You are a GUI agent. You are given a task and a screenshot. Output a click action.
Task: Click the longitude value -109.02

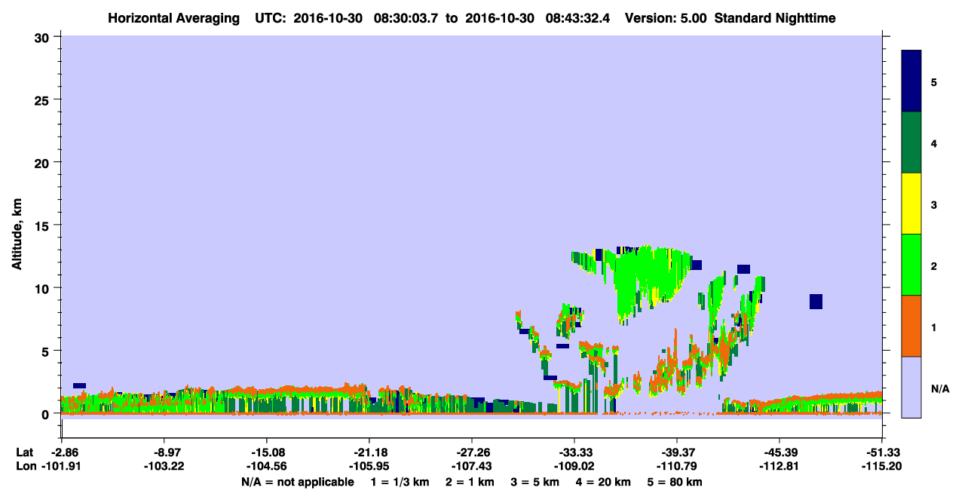(574, 466)
